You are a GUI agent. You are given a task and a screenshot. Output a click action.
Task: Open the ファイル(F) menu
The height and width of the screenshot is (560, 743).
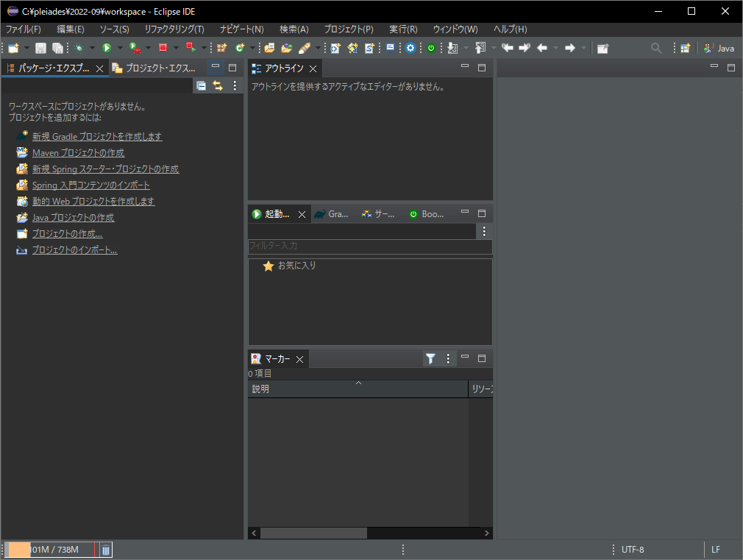point(24,29)
